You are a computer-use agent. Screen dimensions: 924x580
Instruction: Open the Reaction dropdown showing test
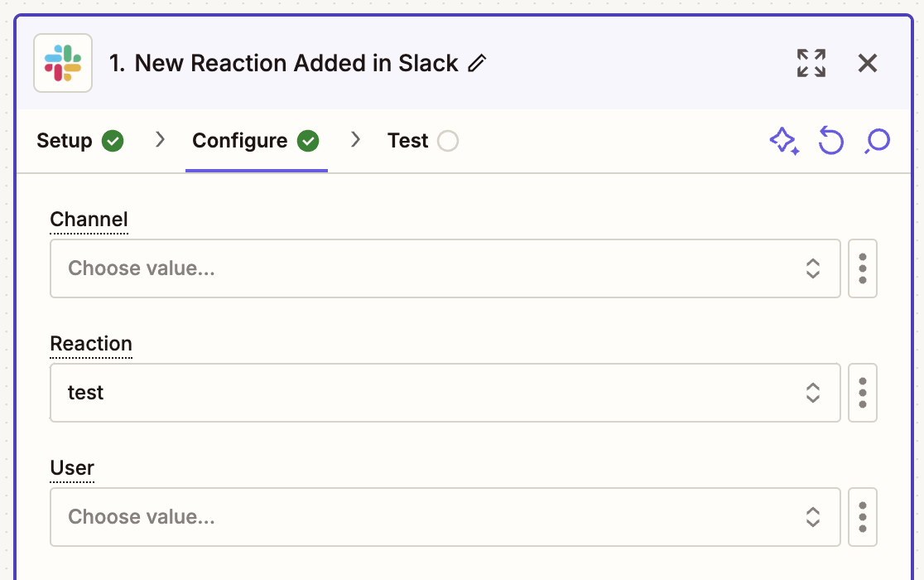coord(812,393)
